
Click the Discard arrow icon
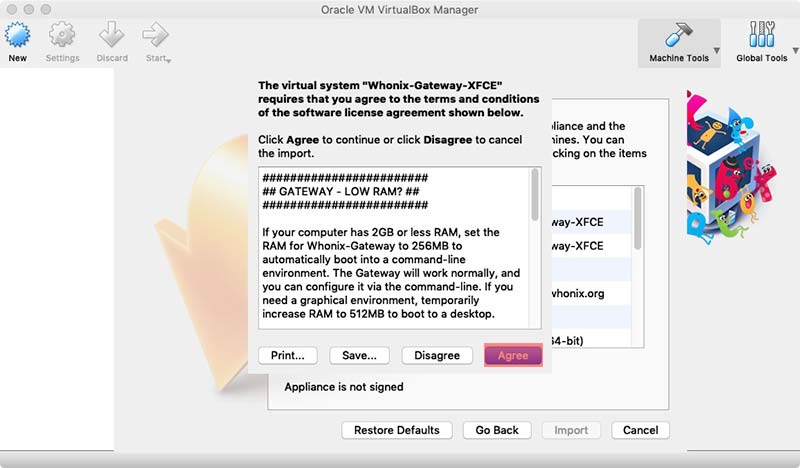point(112,35)
